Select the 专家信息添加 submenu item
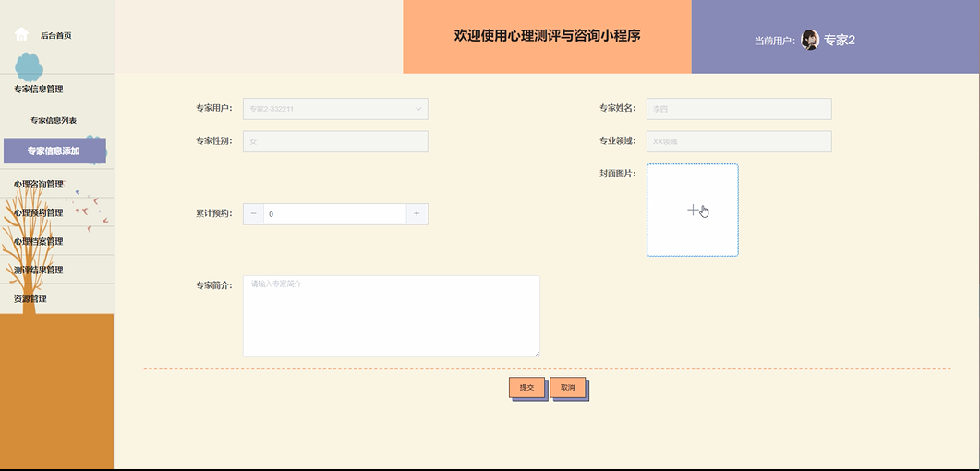The image size is (980, 471). point(54,151)
